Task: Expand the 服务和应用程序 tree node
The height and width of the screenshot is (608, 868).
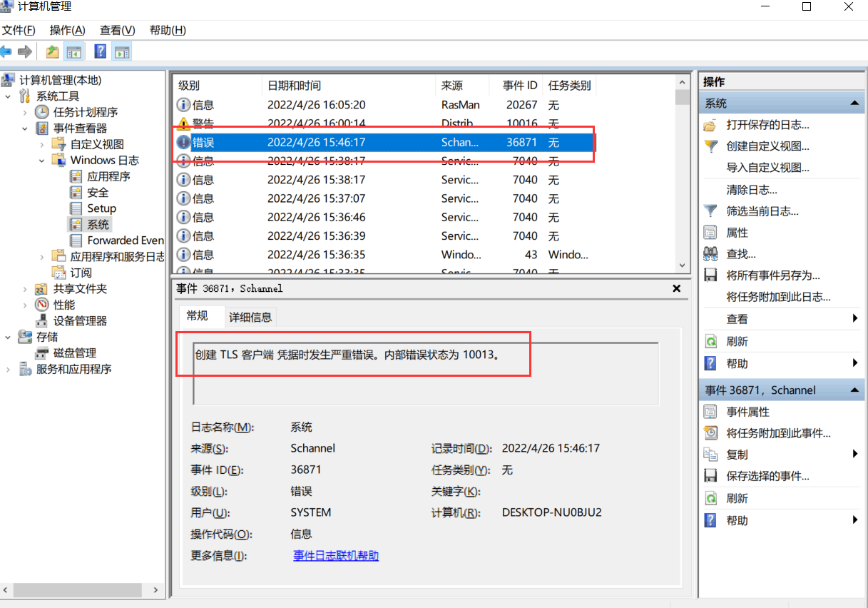Action: (8, 369)
